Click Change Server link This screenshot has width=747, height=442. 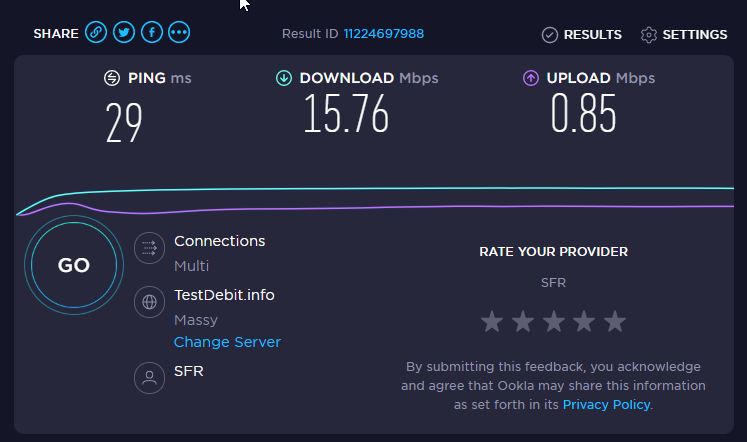click(227, 342)
